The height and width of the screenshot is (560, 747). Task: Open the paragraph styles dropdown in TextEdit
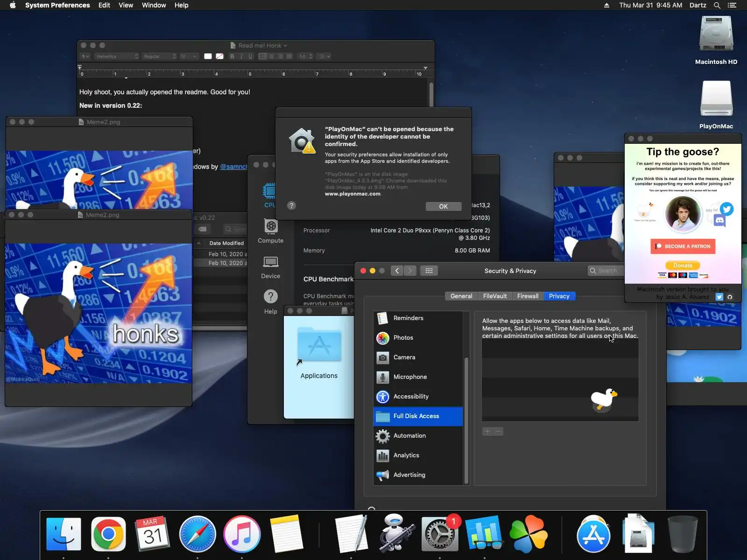[85, 56]
